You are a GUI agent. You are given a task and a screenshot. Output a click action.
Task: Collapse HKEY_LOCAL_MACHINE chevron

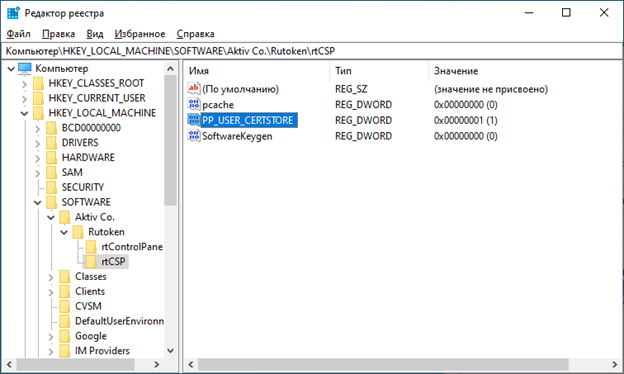point(24,114)
